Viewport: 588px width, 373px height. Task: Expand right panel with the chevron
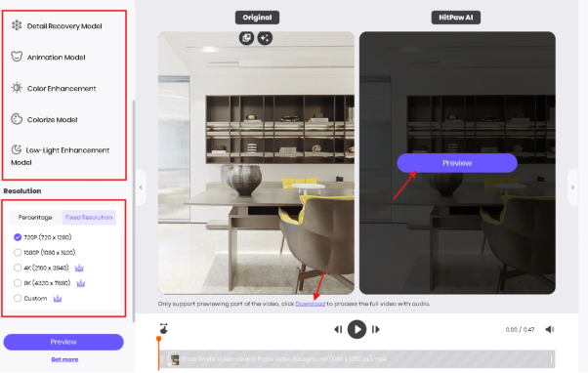point(572,187)
